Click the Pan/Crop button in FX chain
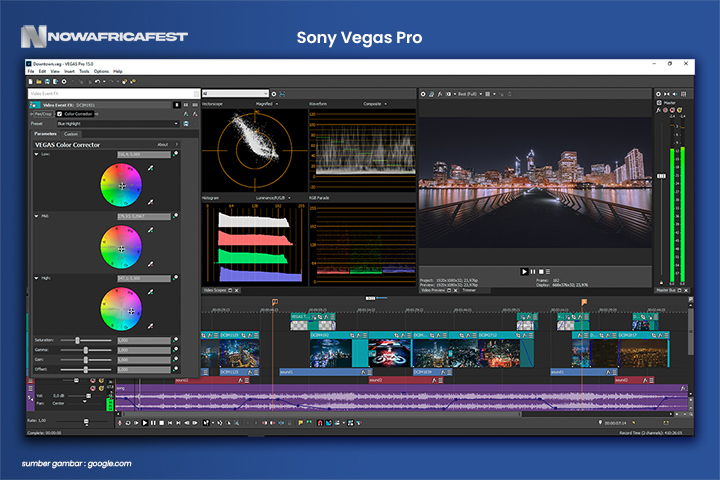Image resolution: width=720 pixels, height=480 pixels. click(44, 114)
